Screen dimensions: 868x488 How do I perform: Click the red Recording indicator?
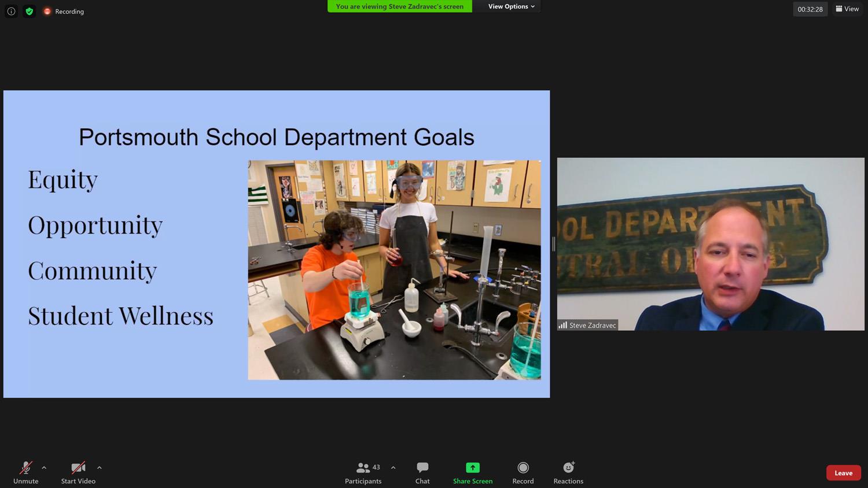click(64, 11)
